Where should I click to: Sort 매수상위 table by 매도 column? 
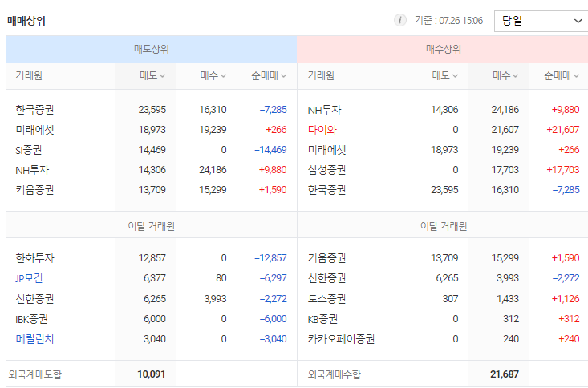[444, 75]
